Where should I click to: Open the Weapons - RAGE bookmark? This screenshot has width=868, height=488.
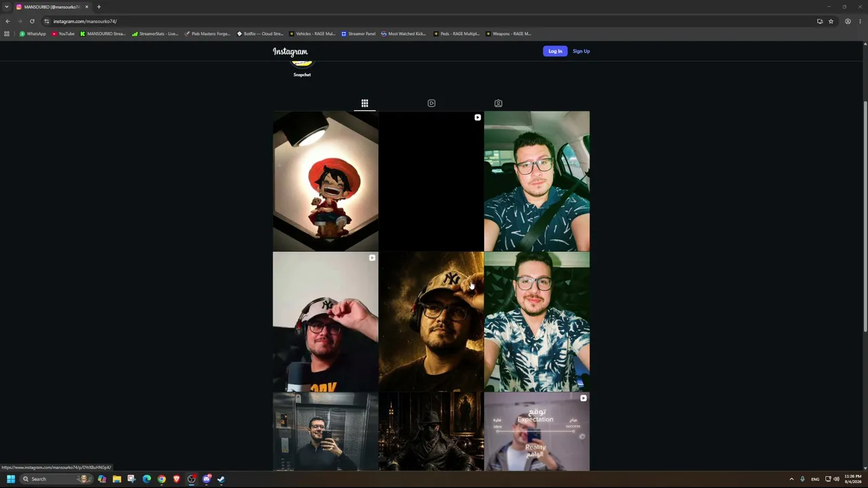click(x=509, y=33)
